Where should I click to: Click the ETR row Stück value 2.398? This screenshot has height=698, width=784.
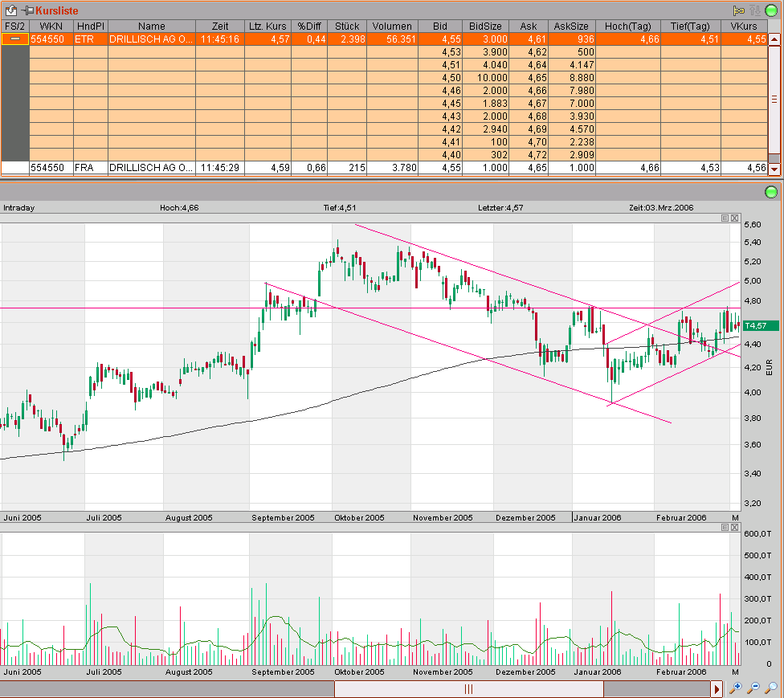(x=347, y=39)
